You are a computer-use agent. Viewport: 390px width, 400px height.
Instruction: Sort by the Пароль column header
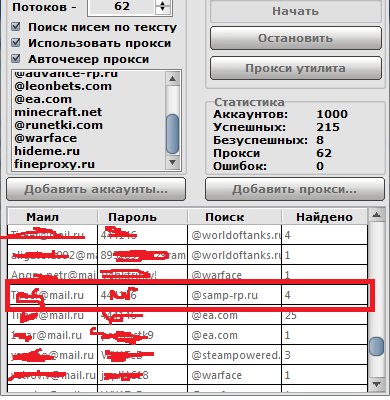[143, 217]
